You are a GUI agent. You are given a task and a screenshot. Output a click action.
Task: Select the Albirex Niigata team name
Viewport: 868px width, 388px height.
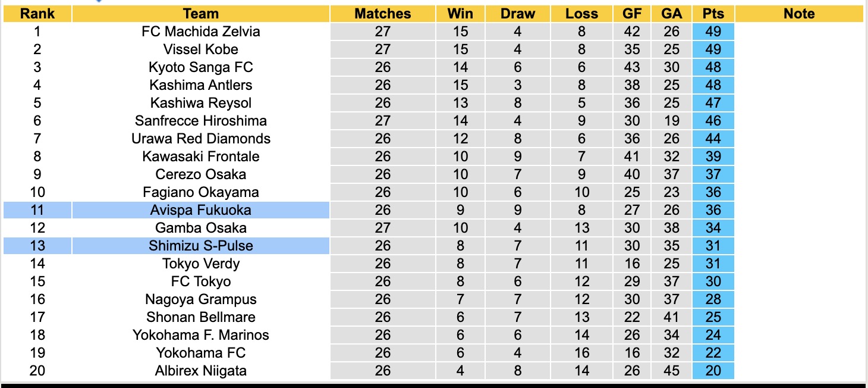[201, 371]
